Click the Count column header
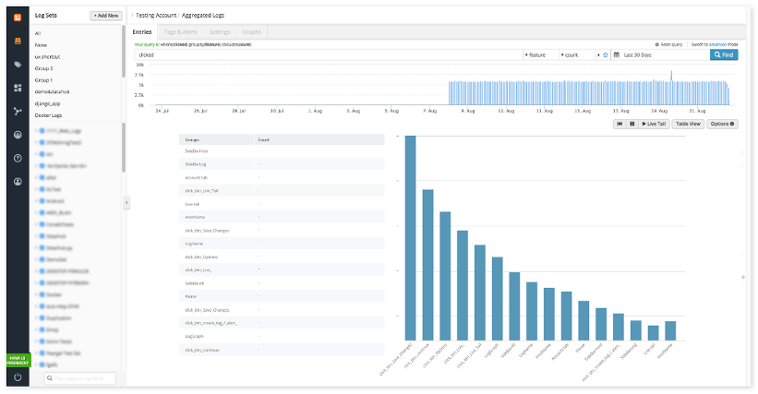 [320, 140]
